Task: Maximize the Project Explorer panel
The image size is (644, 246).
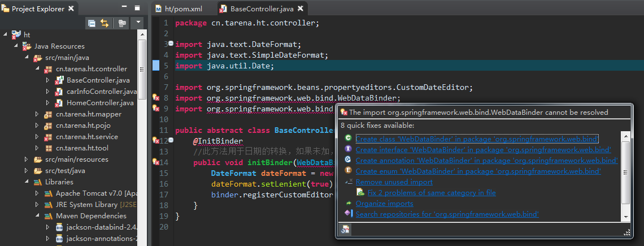Action: [x=137, y=8]
